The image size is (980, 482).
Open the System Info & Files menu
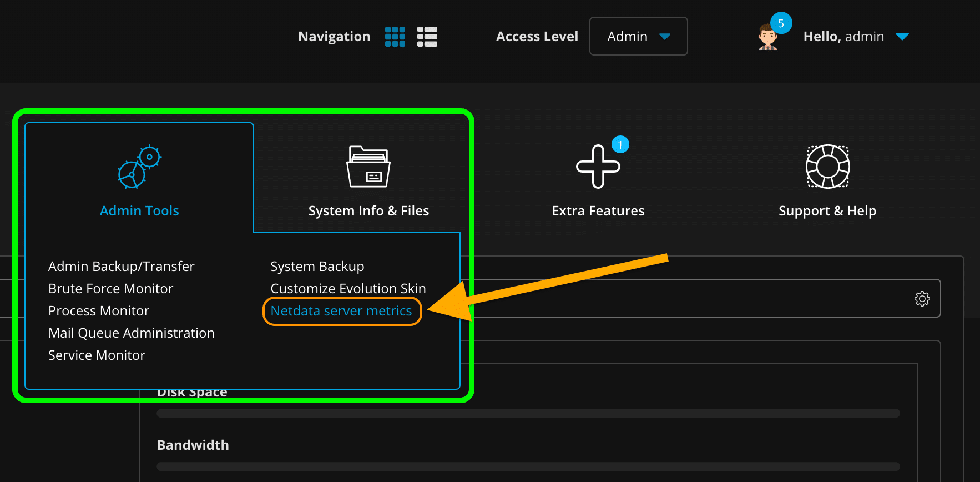pyautogui.click(x=368, y=211)
